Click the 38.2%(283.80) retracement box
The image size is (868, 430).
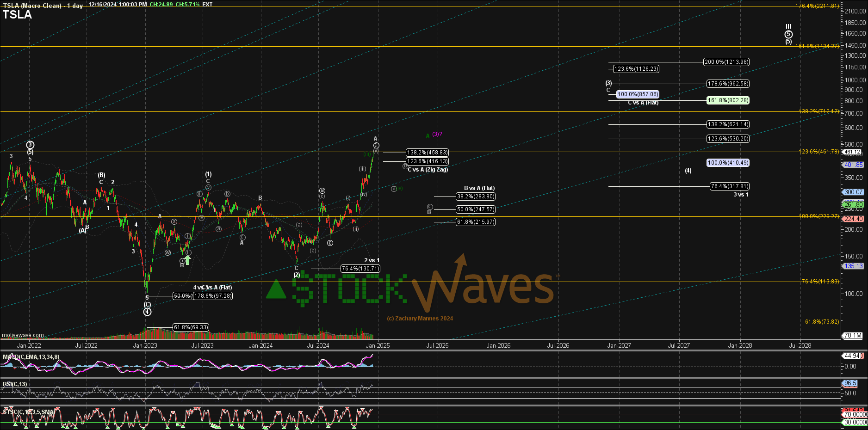(476, 197)
